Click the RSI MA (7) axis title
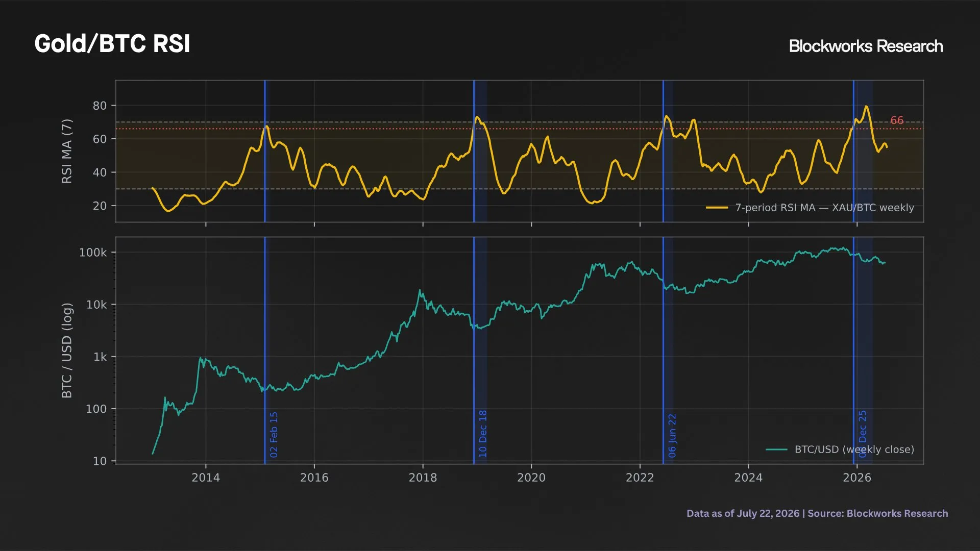The image size is (980, 551). coord(67,151)
